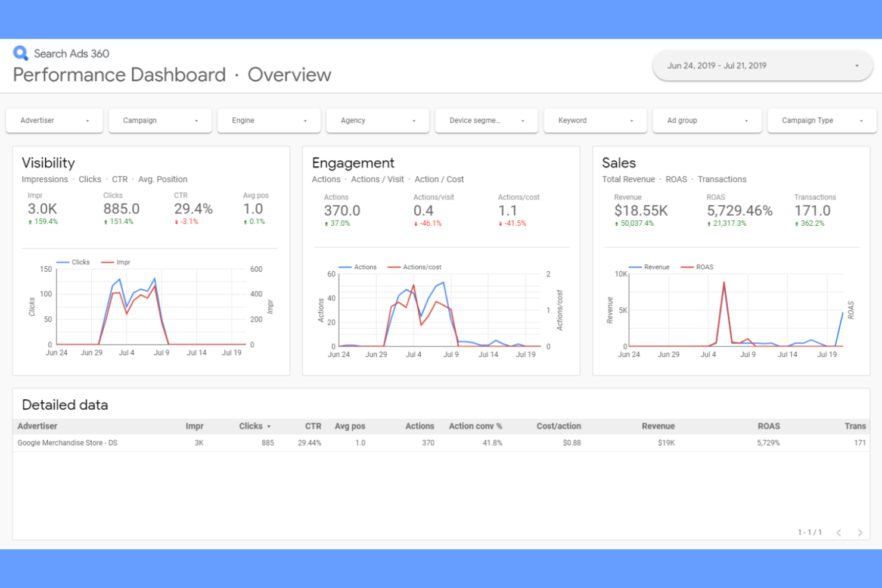Click the Total Revenue label in the Sales card
The height and width of the screenshot is (588, 882).
pyautogui.click(x=628, y=179)
